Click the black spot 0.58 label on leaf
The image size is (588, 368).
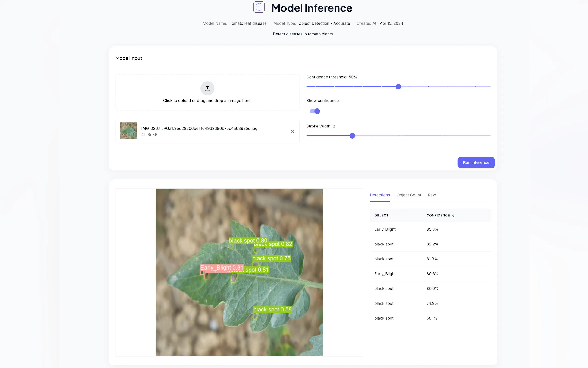pos(272,310)
